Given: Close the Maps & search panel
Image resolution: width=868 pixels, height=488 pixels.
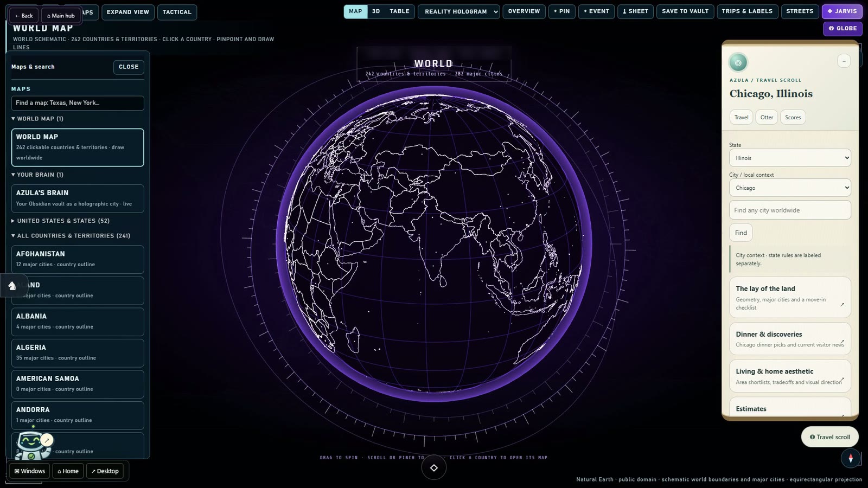Looking at the screenshot, I should (x=129, y=67).
